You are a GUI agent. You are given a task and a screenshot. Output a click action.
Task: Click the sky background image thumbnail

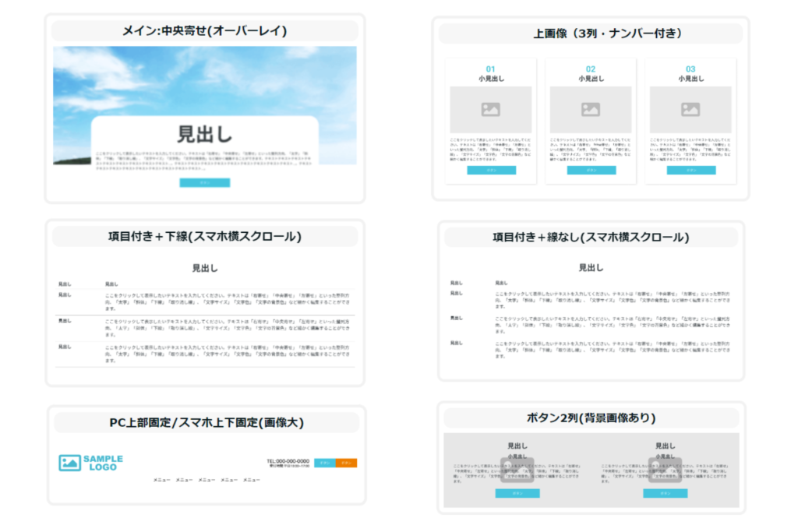point(205,82)
